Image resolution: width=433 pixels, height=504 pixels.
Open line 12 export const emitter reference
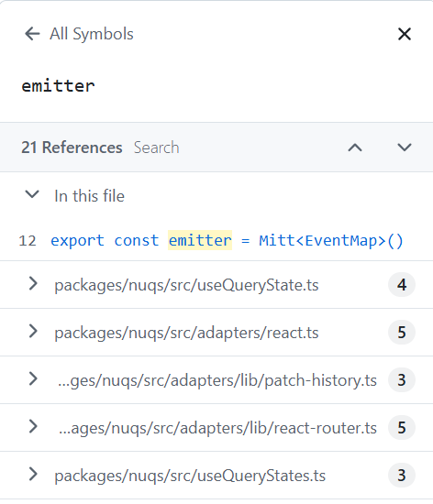click(216, 240)
